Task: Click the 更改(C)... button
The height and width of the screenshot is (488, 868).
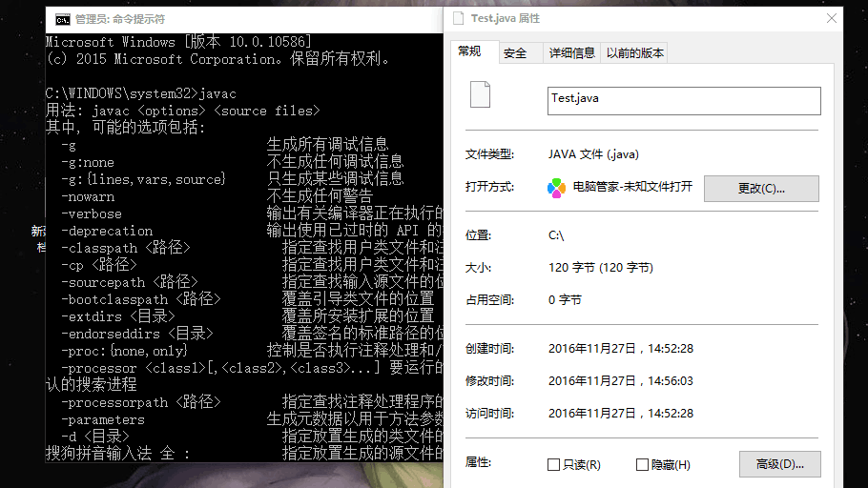Action: (761, 189)
